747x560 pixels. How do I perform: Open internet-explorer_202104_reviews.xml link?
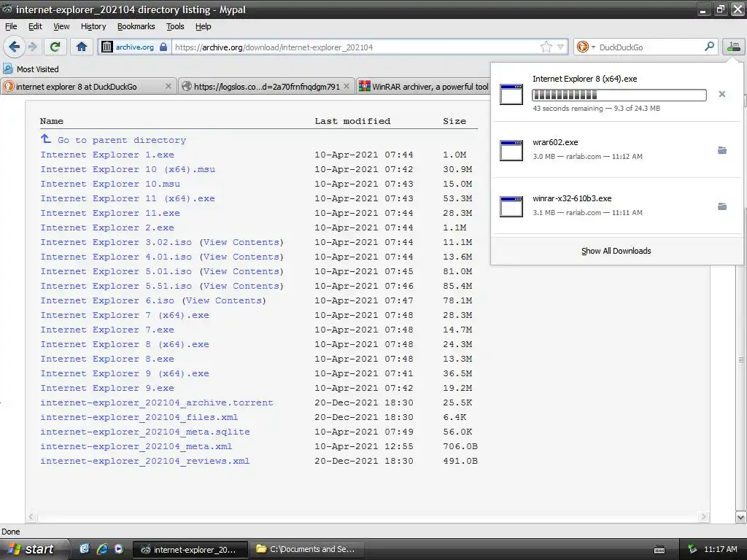coord(145,461)
